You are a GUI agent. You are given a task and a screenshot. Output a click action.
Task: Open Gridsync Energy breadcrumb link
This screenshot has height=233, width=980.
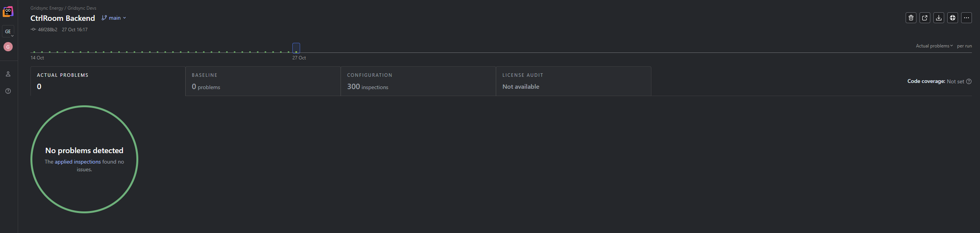(47, 8)
